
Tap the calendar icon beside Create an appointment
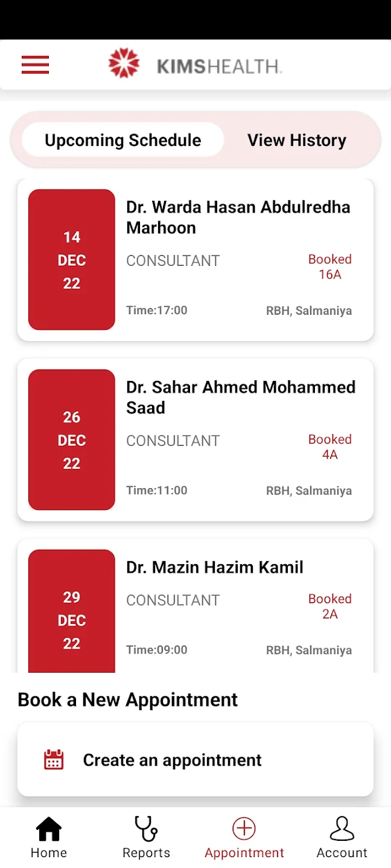click(x=54, y=759)
